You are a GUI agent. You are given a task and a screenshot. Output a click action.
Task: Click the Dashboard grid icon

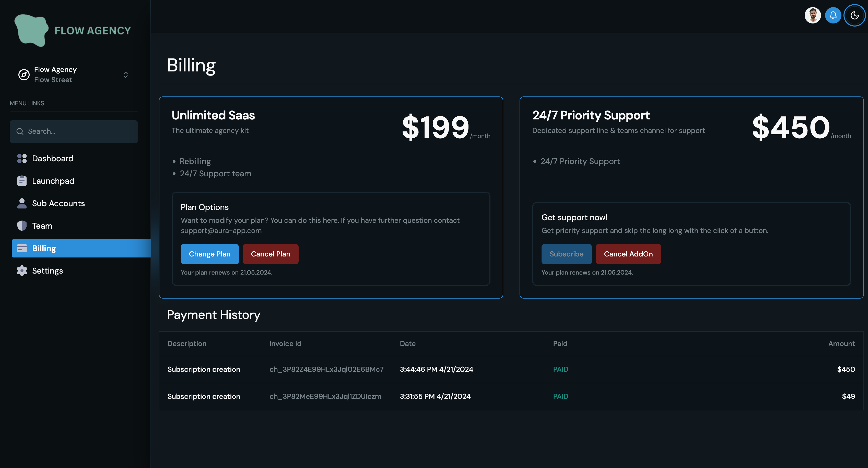tap(22, 158)
